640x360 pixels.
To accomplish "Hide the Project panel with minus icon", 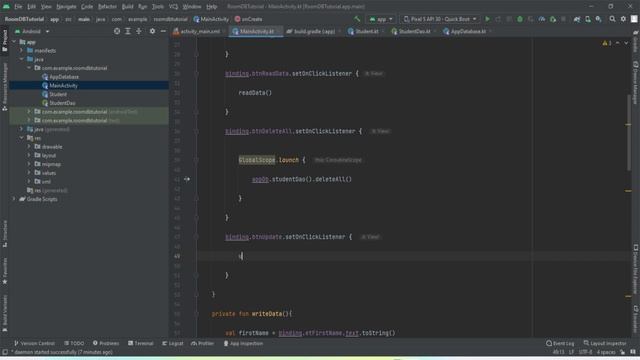I will (163, 31).
